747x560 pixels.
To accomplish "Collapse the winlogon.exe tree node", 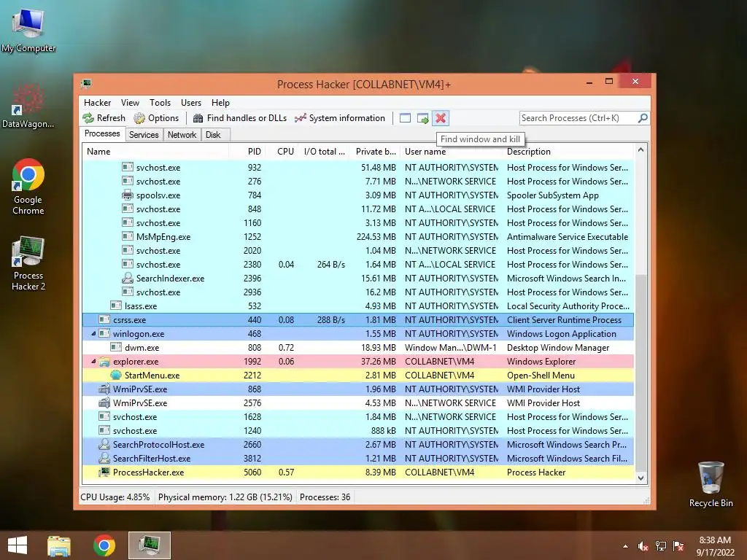I will (x=93, y=334).
